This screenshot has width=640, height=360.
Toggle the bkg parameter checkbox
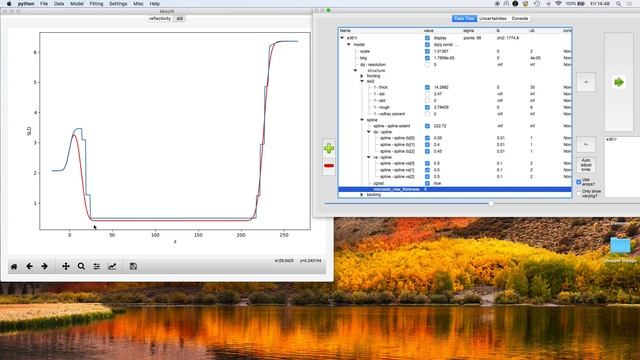click(x=427, y=58)
